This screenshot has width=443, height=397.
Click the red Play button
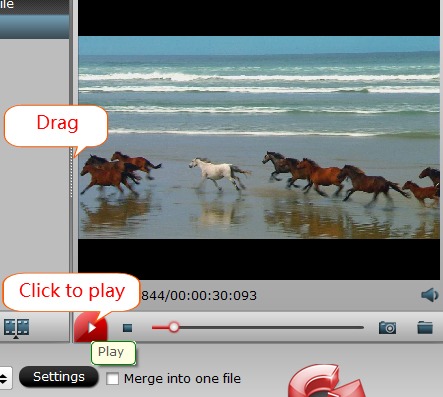click(x=91, y=328)
